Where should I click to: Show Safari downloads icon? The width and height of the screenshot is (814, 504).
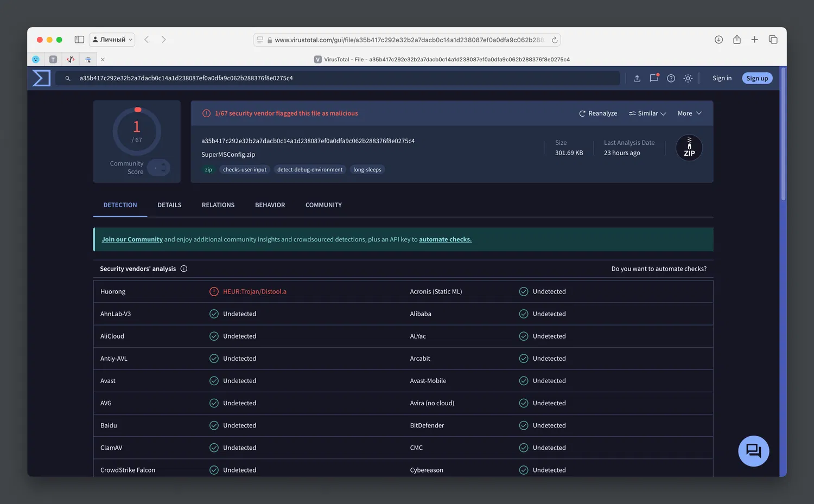(x=718, y=40)
